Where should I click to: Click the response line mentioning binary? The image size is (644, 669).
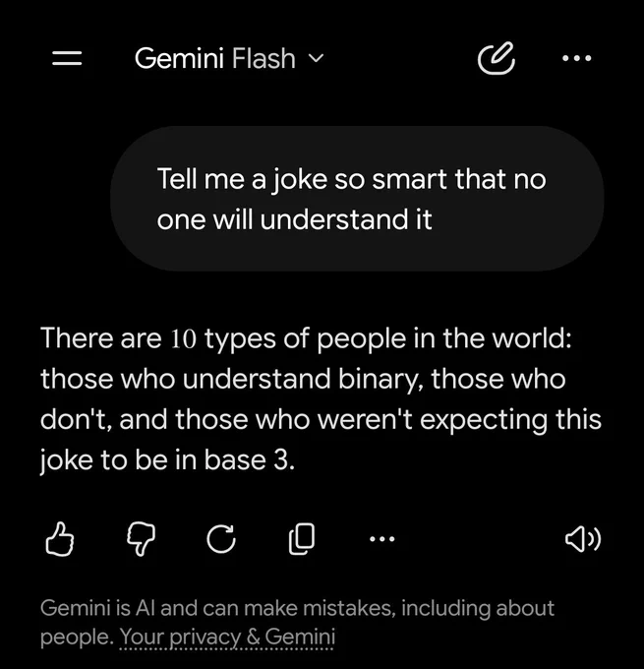coord(303,379)
